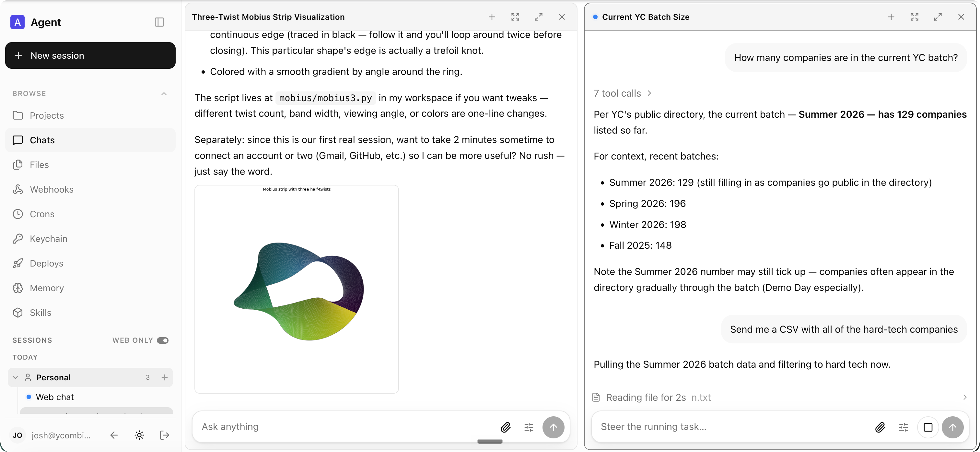
Task: Click fullscreen icon in Mobius Strip panel
Action: pyautogui.click(x=515, y=17)
